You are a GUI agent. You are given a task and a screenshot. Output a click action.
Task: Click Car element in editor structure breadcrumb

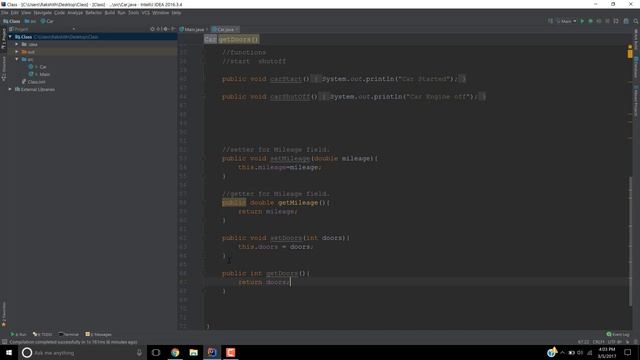tap(210, 39)
